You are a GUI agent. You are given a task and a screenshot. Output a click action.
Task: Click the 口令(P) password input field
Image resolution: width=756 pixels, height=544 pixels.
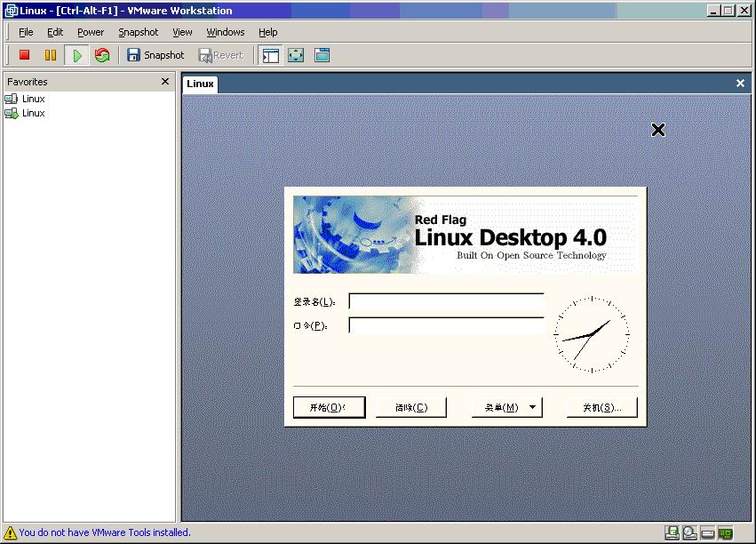coord(447,325)
